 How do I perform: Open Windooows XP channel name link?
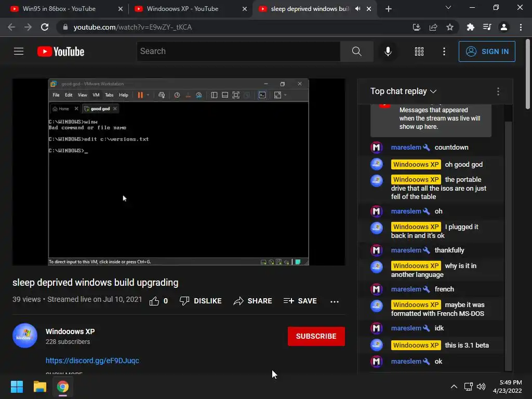[70, 331]
